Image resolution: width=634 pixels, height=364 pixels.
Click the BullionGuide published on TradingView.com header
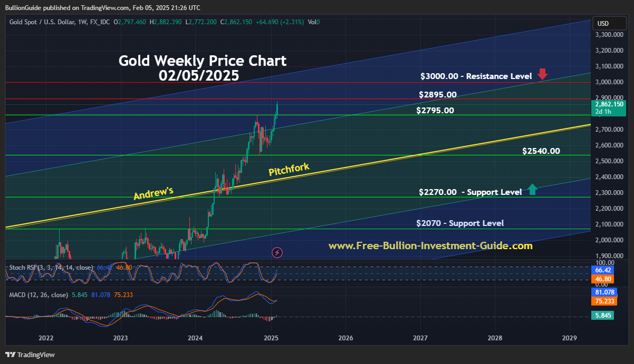(x=102, y=7)
